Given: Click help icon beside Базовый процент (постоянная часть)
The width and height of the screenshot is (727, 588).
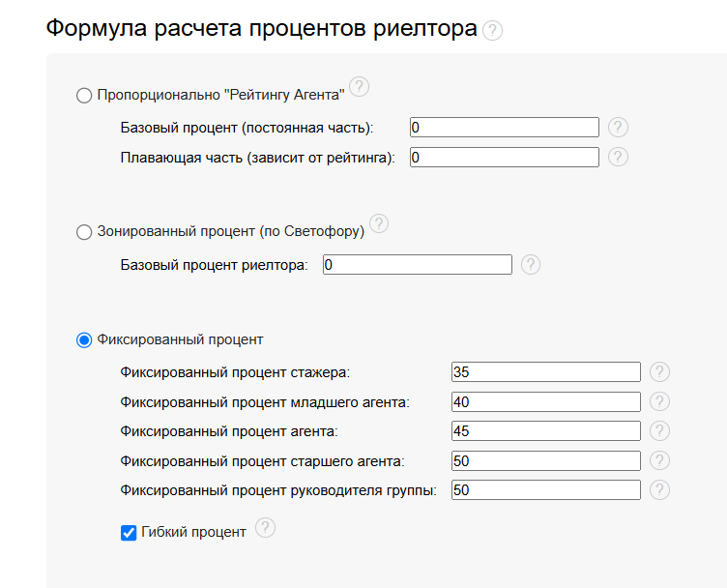Looking at the screenshot, I should click(619, 128).
